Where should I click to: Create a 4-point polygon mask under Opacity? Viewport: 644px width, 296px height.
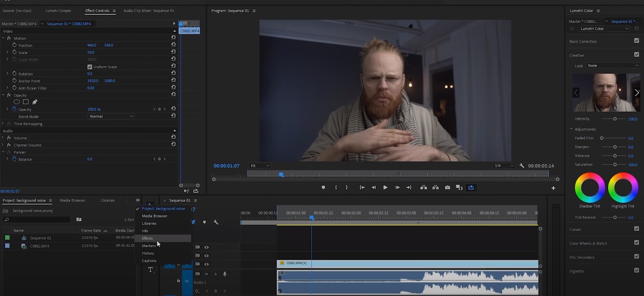pos(26,102)
